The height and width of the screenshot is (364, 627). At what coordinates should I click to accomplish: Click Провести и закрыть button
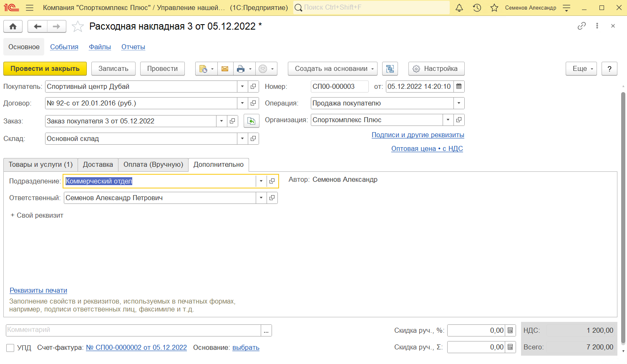click(45, 69)
